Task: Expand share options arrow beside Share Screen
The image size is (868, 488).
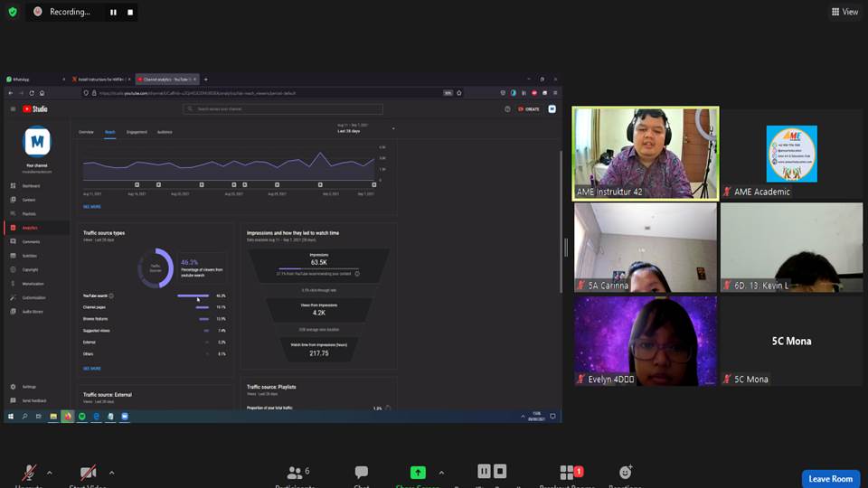Action: [441, 473]
